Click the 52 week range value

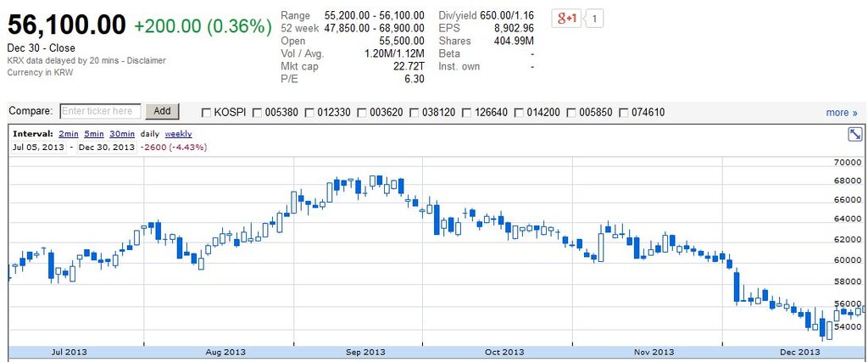click(x=374, y=28)
